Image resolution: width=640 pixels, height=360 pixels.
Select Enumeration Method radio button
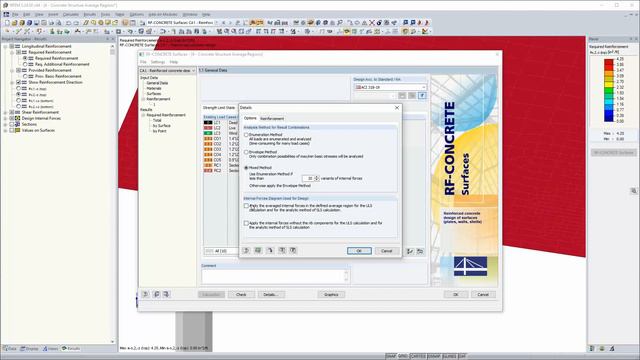(246, 135)
